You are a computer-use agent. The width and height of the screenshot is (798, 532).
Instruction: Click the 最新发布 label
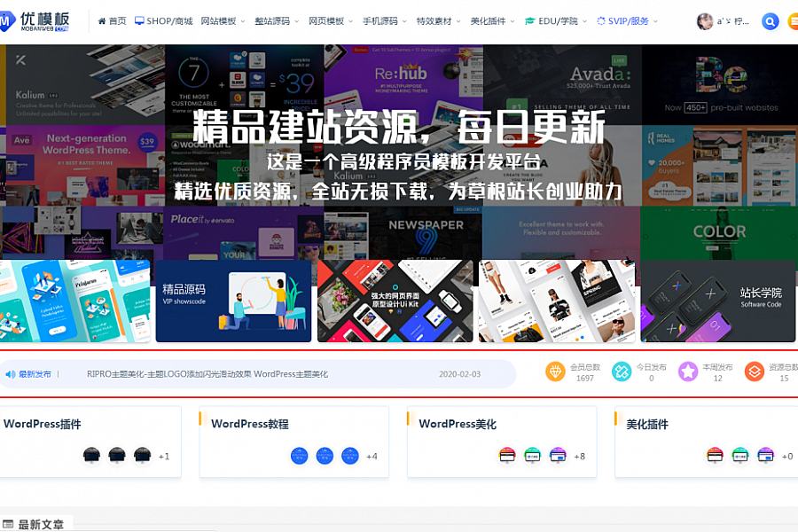coord(35,374)
